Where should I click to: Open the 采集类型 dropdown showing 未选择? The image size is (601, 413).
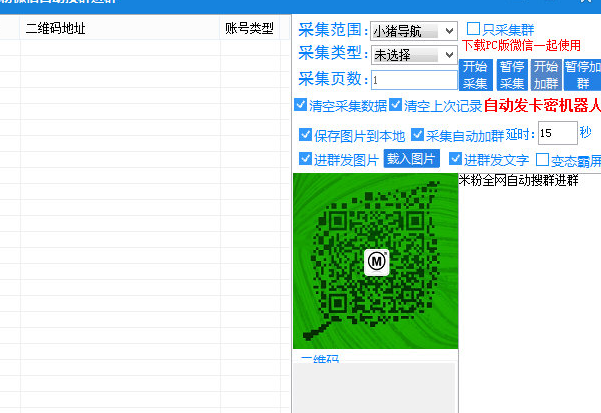[414, 55]
